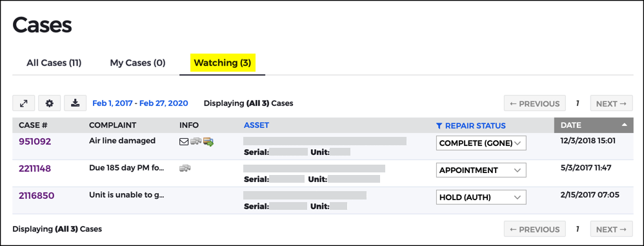Open case link 2116850
The height and width of the screenshot is (246, 644).
click(37, 196)
